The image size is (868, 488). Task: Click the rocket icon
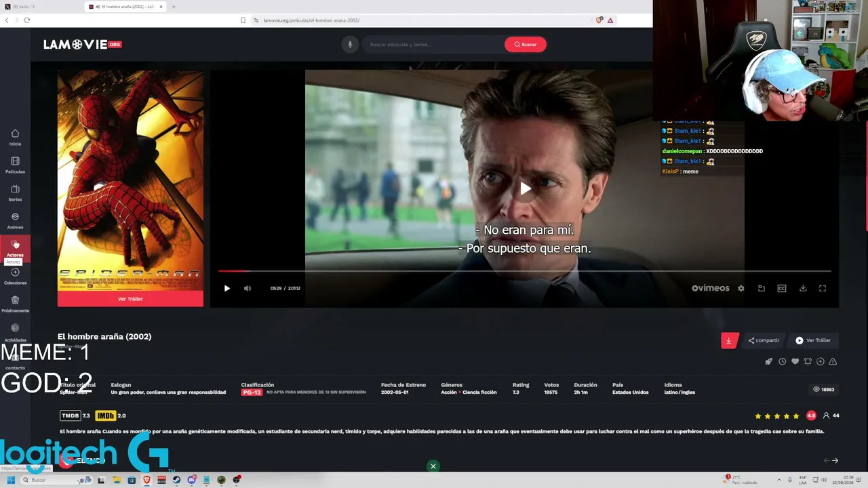[x=769, y=362]
